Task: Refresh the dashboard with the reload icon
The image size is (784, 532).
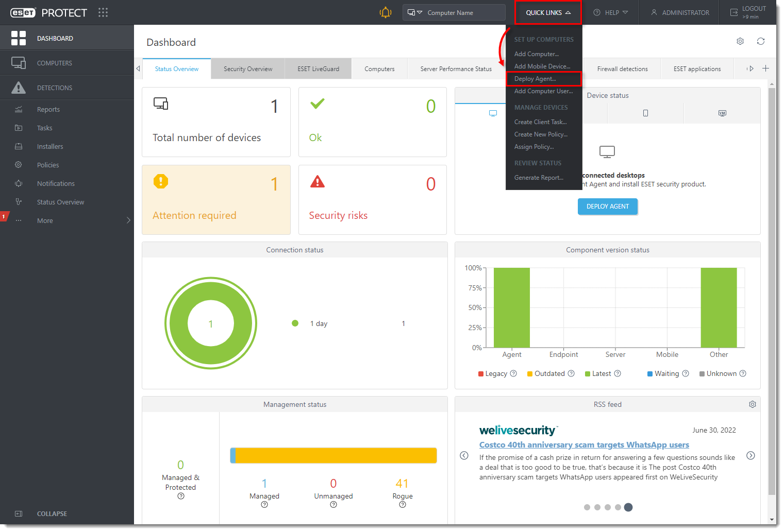Action: [761, 41]
